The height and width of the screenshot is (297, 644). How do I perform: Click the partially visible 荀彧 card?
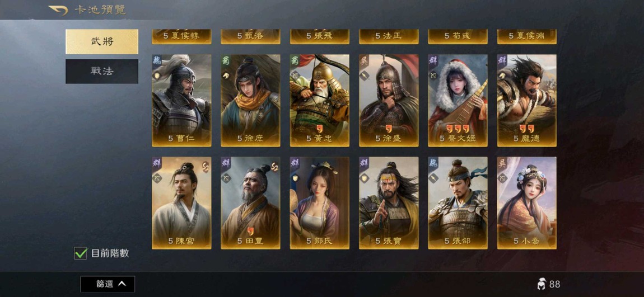coord(458,36)
